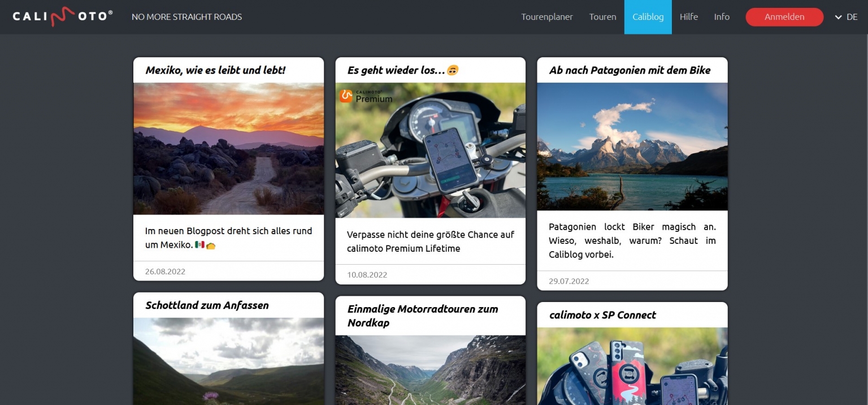Click the Nordkap winding road thumbnail
The width and height of the screenshot is (868, 405).
[x=430, y=370]
